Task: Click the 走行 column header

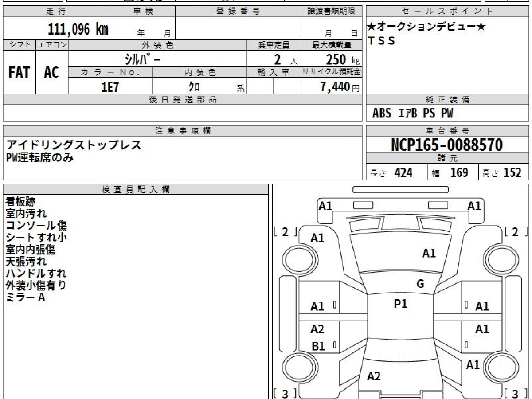Action: pyautogui.click(x=56, y=12)
